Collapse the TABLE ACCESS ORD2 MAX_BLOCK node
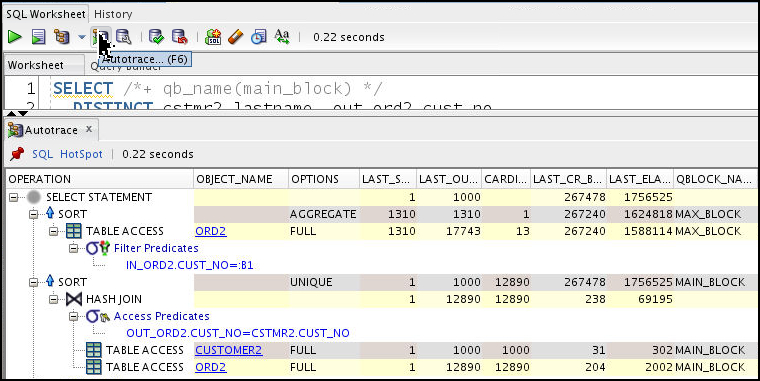Screen dimensions: 760x381 (53, 231)
